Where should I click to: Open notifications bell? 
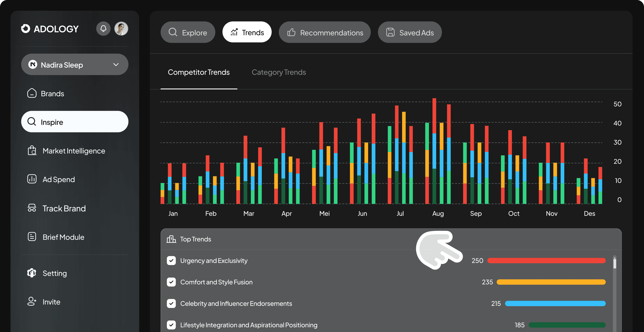tap(103, 28)
